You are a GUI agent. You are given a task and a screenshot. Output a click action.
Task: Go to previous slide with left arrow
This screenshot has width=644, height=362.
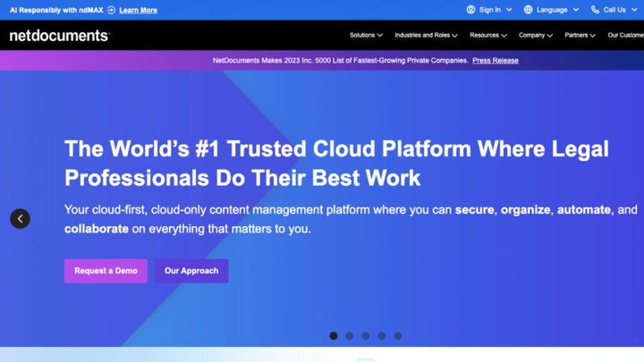(20, 218)
